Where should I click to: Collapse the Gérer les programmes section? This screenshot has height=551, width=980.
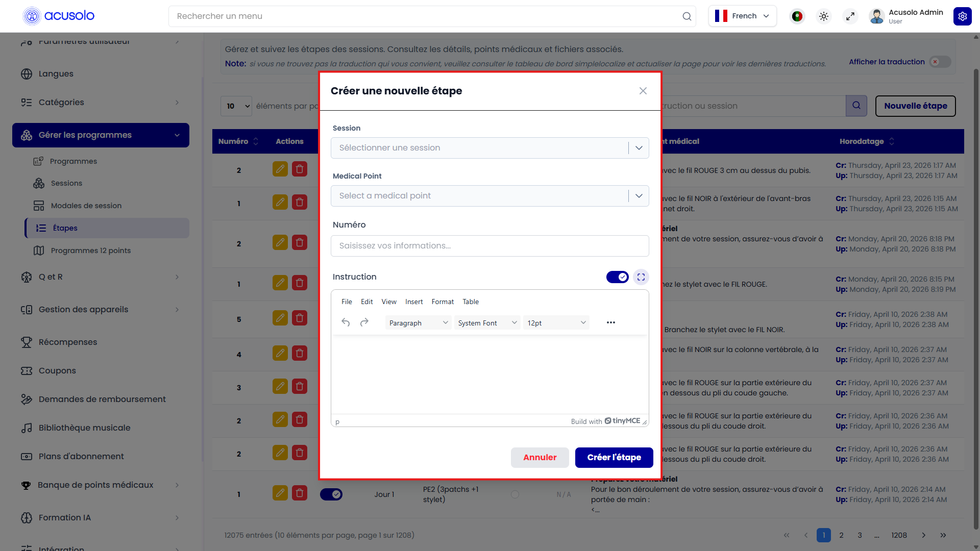[101, 135]
